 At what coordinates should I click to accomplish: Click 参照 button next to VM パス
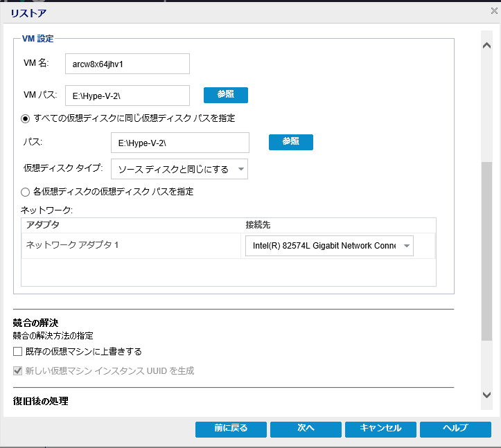coord(226,95)
